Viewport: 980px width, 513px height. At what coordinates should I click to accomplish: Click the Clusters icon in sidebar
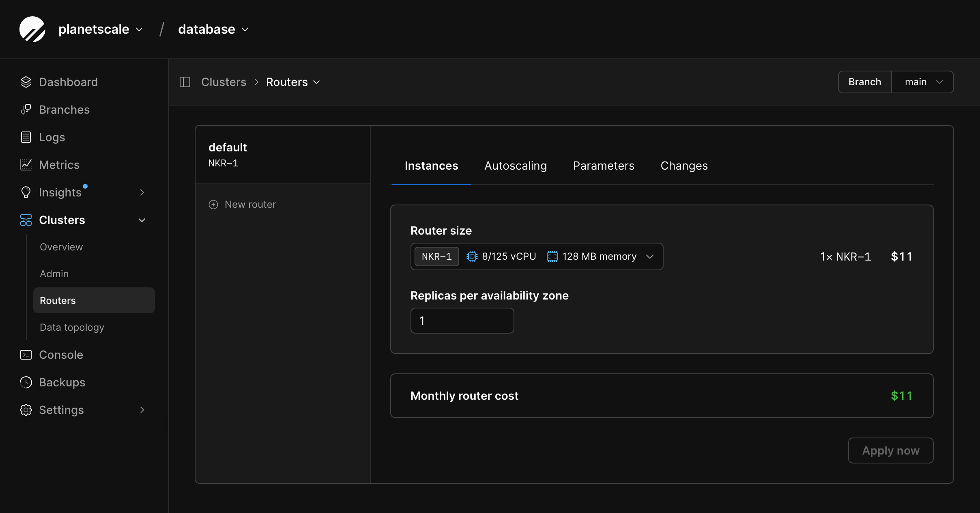click(26, 220)
